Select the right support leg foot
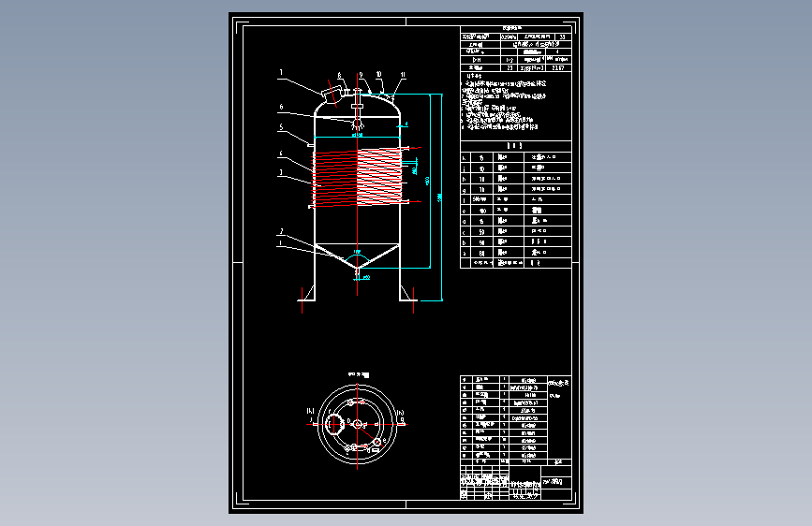This screenshot has width=812, height=526. click(x=408, y=294)
